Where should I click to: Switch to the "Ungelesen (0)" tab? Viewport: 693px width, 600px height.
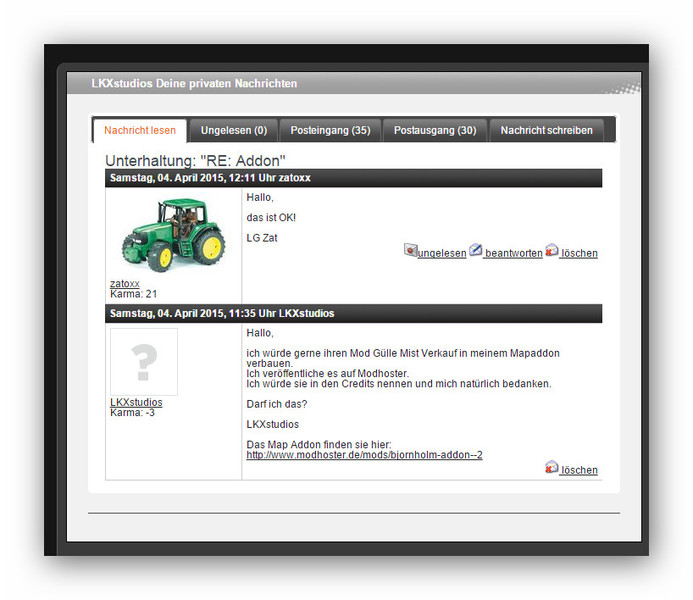[x=233, y=130]
